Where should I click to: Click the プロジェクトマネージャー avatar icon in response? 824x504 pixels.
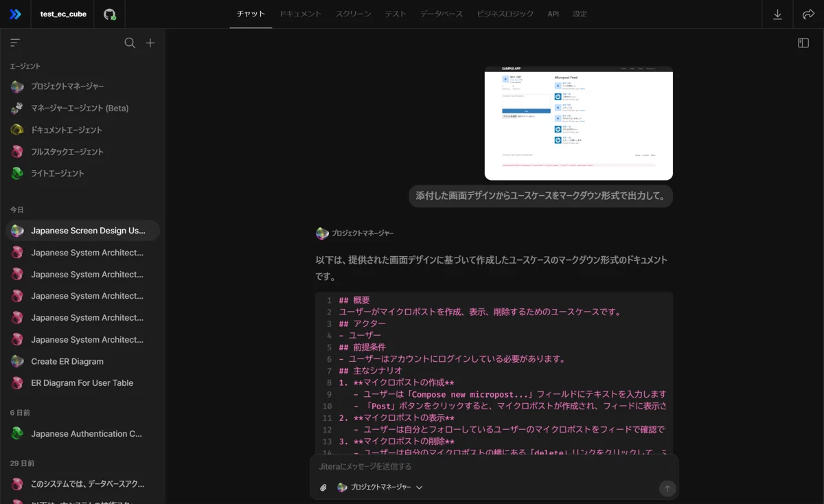point(322,233)
